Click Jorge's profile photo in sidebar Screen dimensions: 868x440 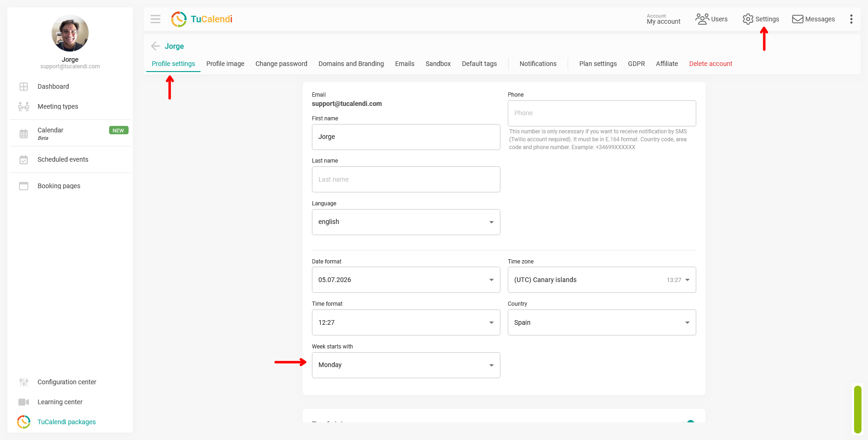point(70,33)
